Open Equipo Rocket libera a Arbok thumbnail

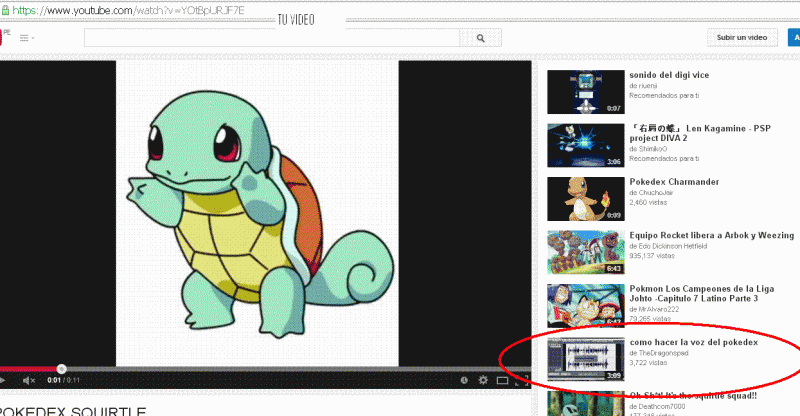pyautogui.click(x=586, y=252)
